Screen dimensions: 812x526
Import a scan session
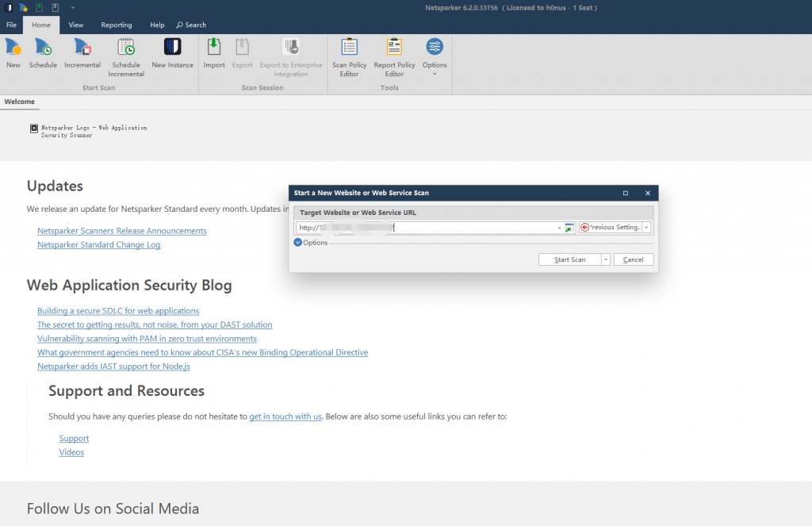point(214,53)
